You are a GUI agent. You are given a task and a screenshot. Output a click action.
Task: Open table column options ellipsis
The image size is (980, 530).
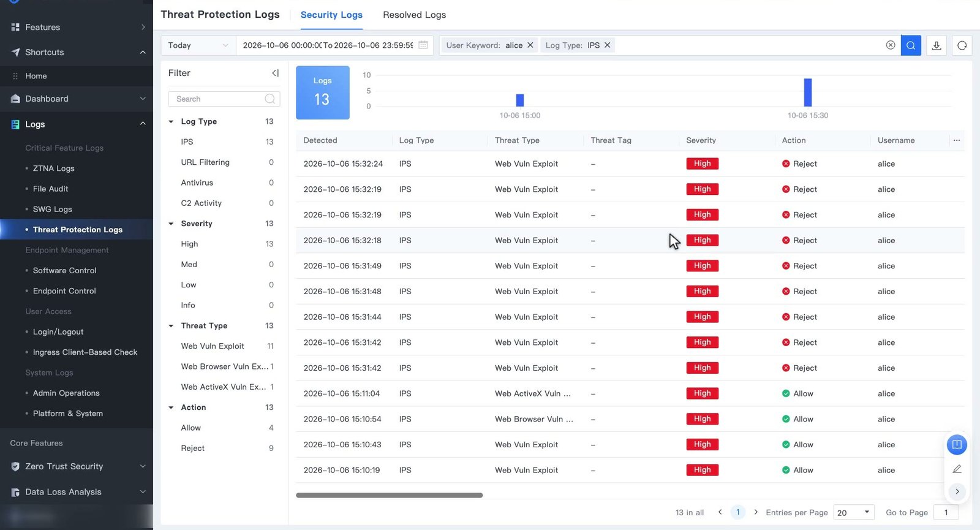coord(957,140)
